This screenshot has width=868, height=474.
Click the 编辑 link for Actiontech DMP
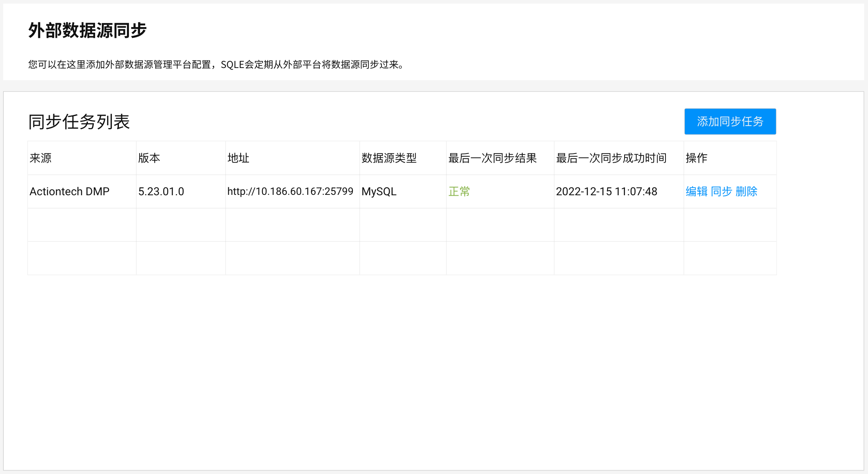695,191
